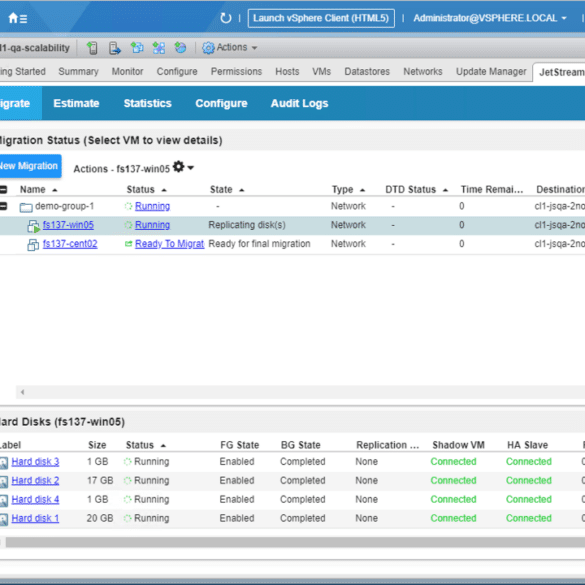Click the Ready To Migrate status link
Viewport: 585px width, 585px height.
click(x=169, y=244)
